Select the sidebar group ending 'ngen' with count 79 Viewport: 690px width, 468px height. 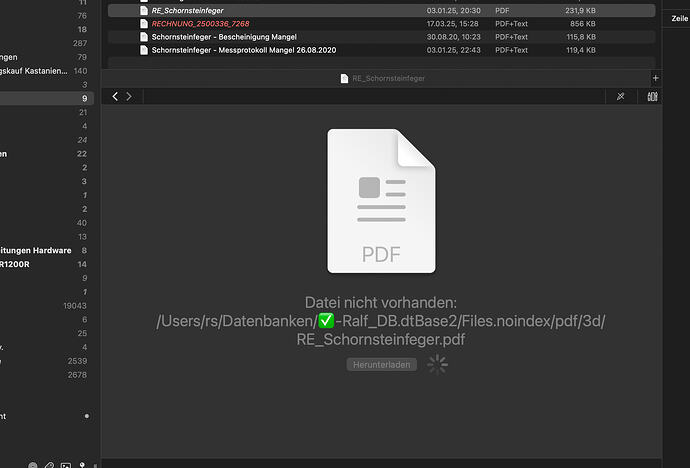coord(46,57)
